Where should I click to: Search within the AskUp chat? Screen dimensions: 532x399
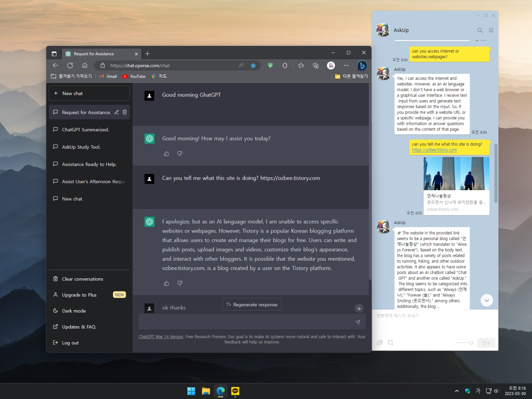pyautogui.click(x=480, y=30)
